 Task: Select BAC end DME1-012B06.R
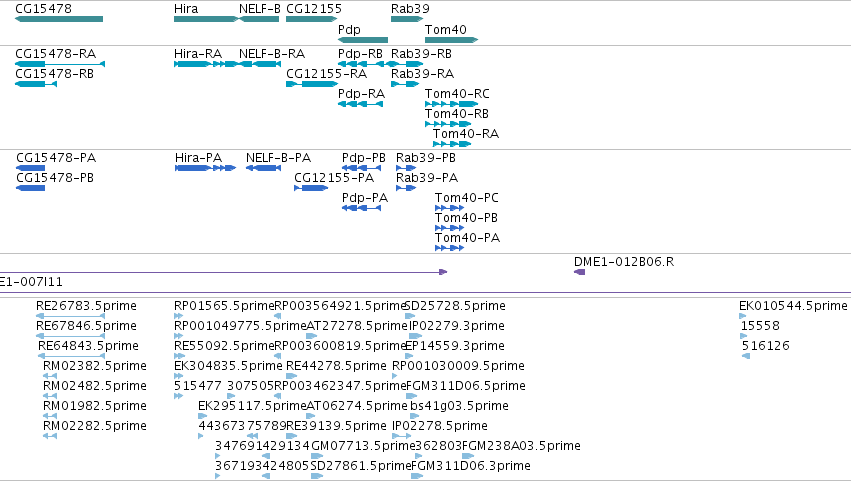[x=624, y=262]
